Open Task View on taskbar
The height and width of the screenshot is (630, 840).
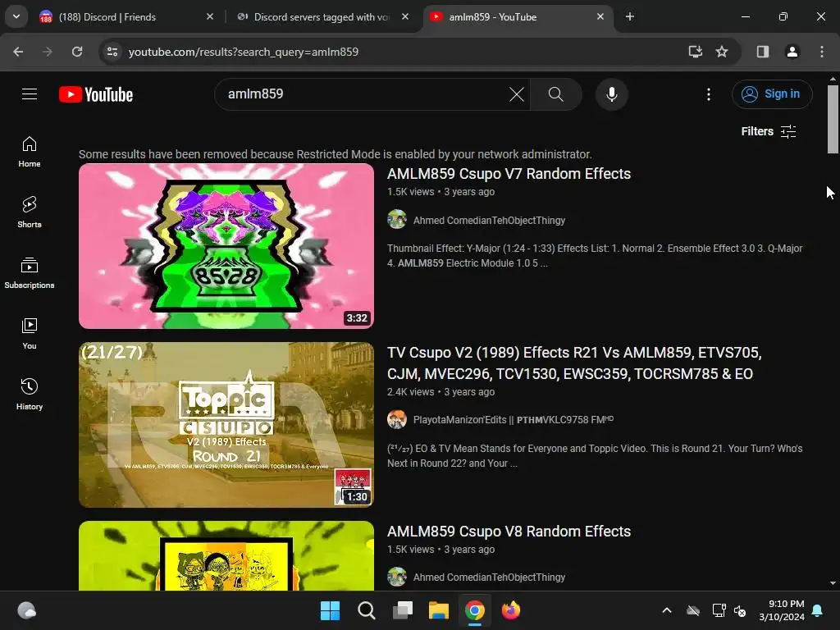402,610
